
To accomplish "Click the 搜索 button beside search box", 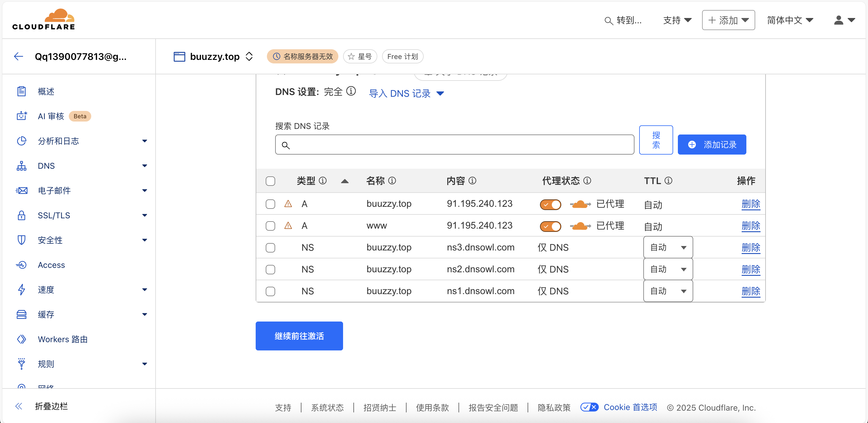I will (x=656, y=140).
